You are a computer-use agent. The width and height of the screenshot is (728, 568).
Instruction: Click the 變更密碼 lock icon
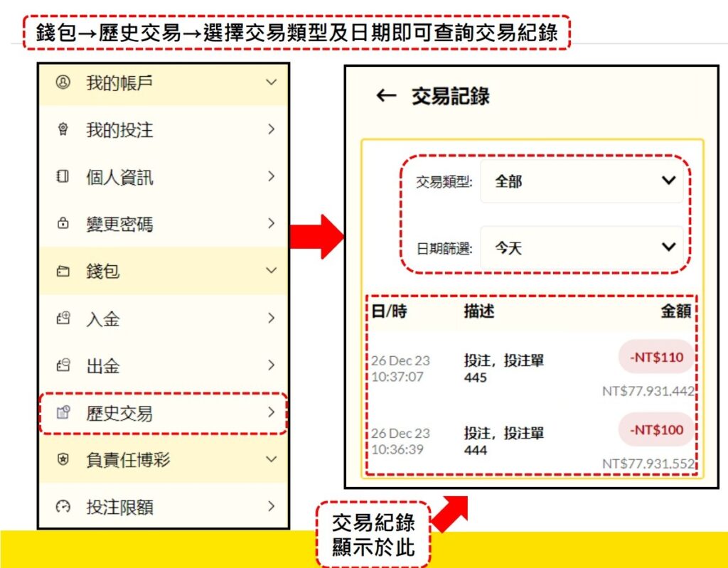pyautogui.click(x=63, y=224)
